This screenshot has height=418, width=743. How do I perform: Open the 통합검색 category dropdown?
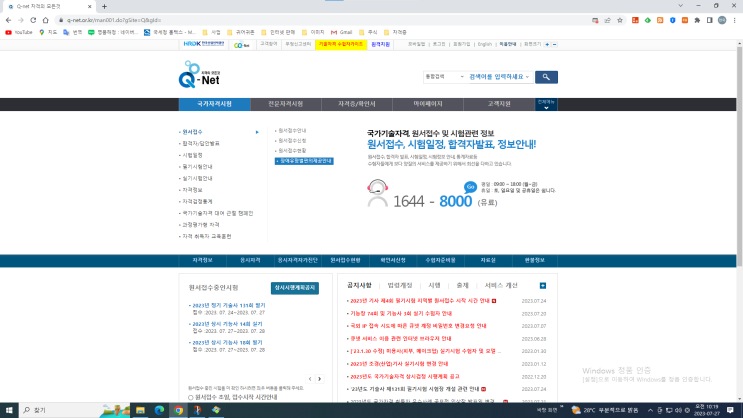coord(444,77)
